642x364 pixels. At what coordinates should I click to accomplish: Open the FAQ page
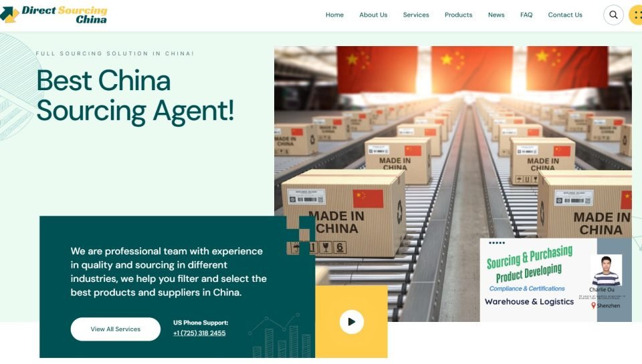point(526,15)
